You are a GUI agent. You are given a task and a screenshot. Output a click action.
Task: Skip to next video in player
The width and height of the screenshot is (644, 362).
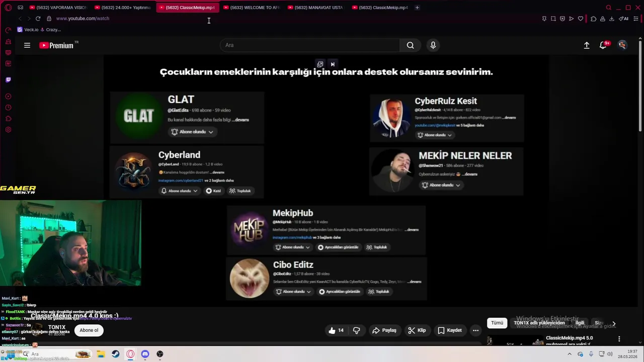tap(333, 64)
